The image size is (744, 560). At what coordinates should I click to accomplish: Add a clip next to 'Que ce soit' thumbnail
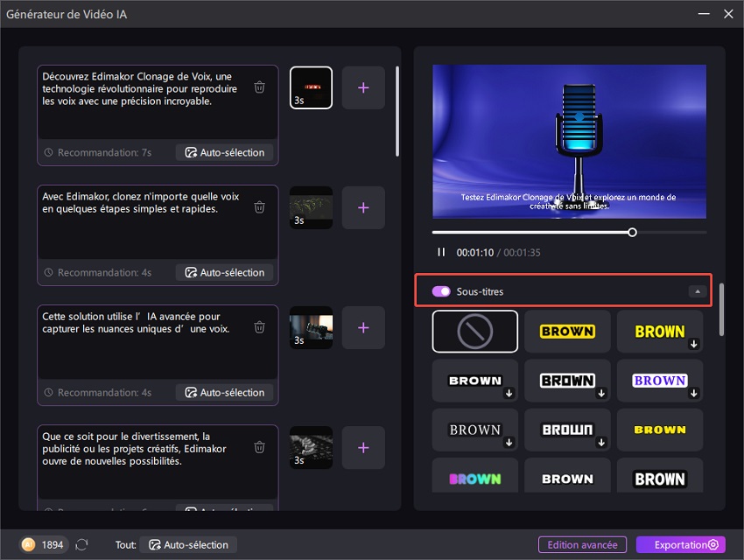click(x=363, y=448)
